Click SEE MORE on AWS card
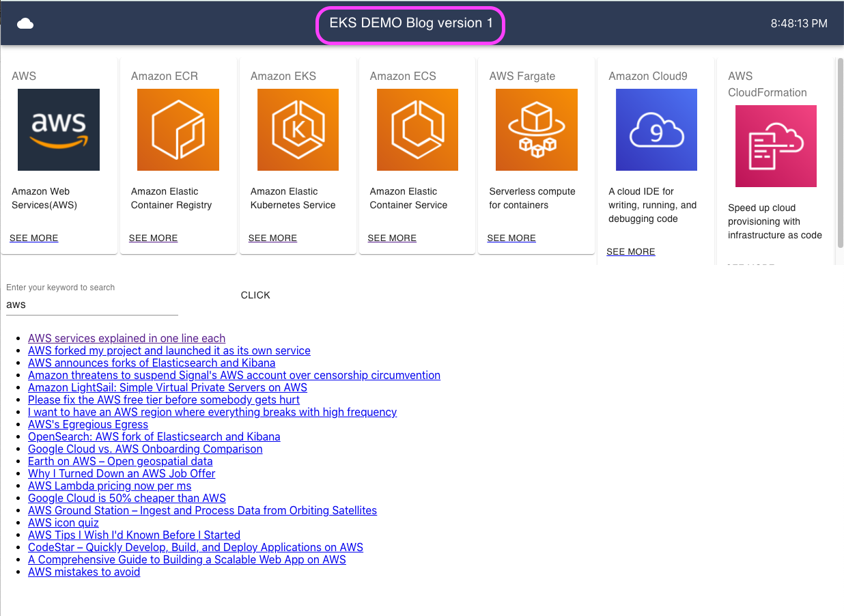The image size is (844, 616). 33,238
